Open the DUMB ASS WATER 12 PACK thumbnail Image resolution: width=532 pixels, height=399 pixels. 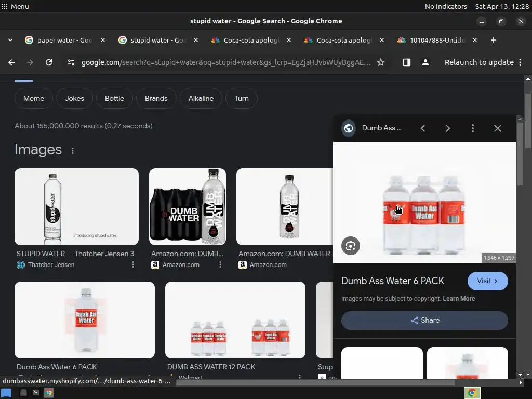pyautogui.click(x=235, y=320)
